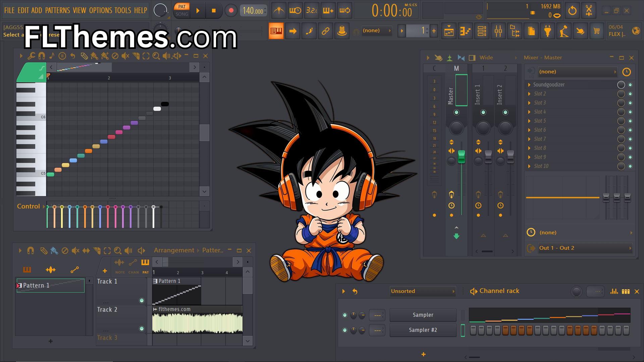Click the stamp tool icon in toolbar

pos(342,31)
